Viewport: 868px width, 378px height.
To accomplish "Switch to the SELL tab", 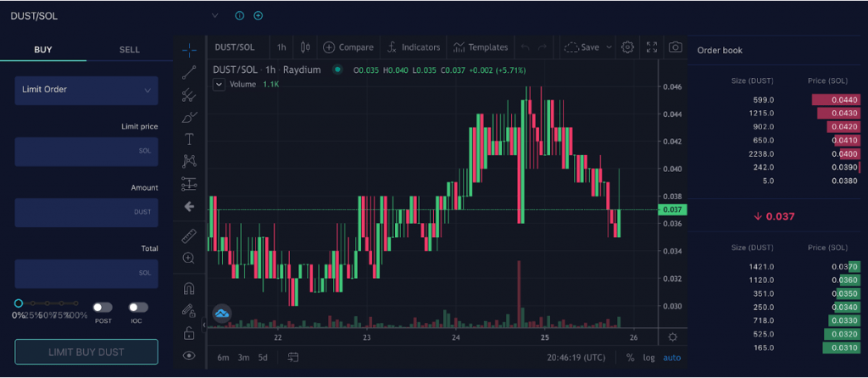I will click(x=130, y=49).
